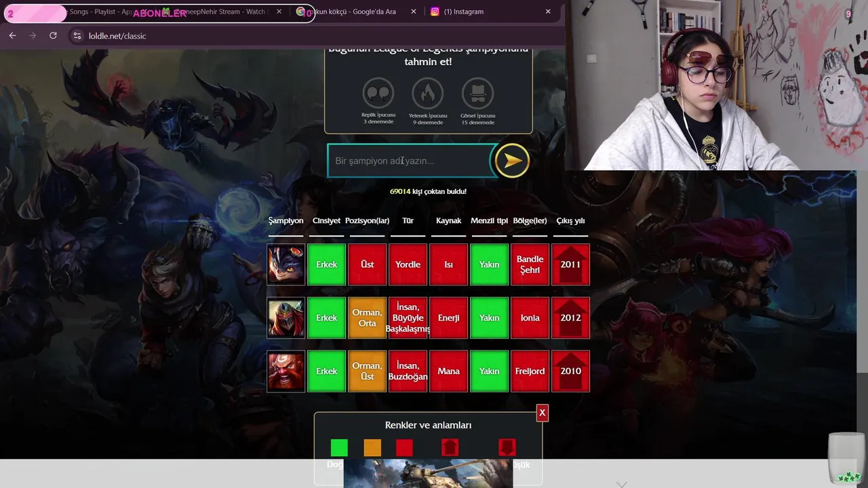This screenshot has width=868, height=488.
Task: Click the plain red legend color swatch
Action: point(404,447)
